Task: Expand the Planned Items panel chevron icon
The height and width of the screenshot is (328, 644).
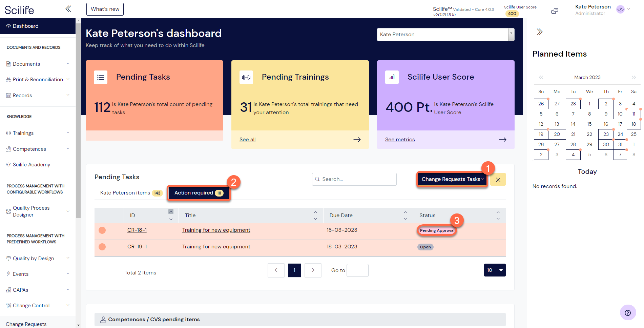Action: (540, 32)
